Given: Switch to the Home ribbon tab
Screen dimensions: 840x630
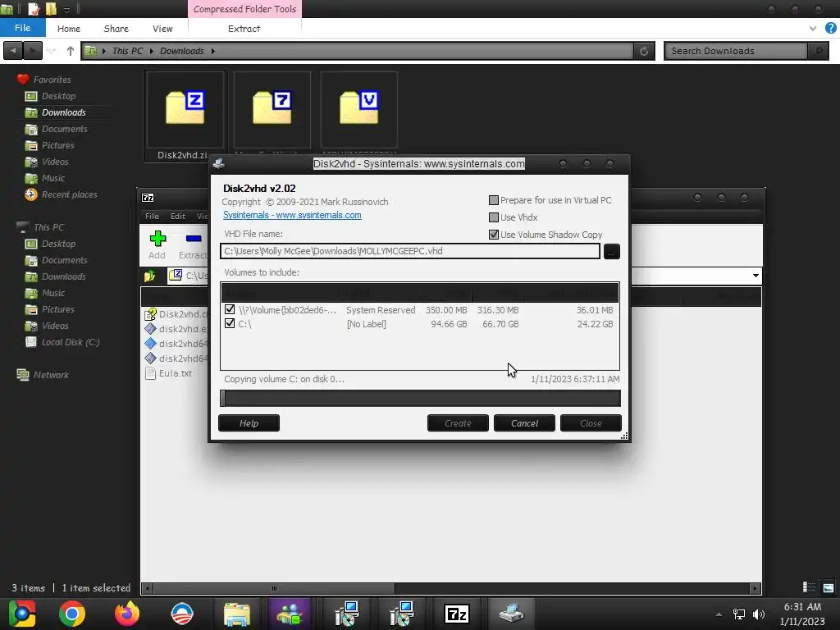Looking at the screenshot, I should pyautogui.click(x=69, y=29).
